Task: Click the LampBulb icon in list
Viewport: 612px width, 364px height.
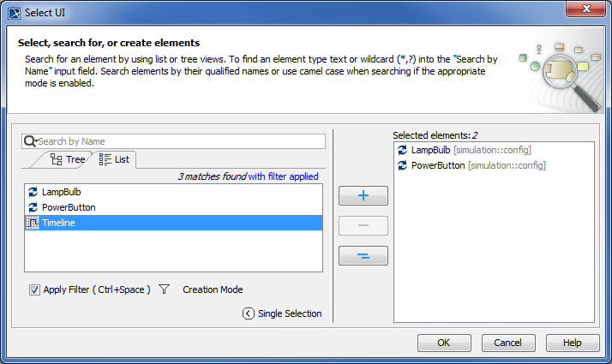Action: coord(33,192)
